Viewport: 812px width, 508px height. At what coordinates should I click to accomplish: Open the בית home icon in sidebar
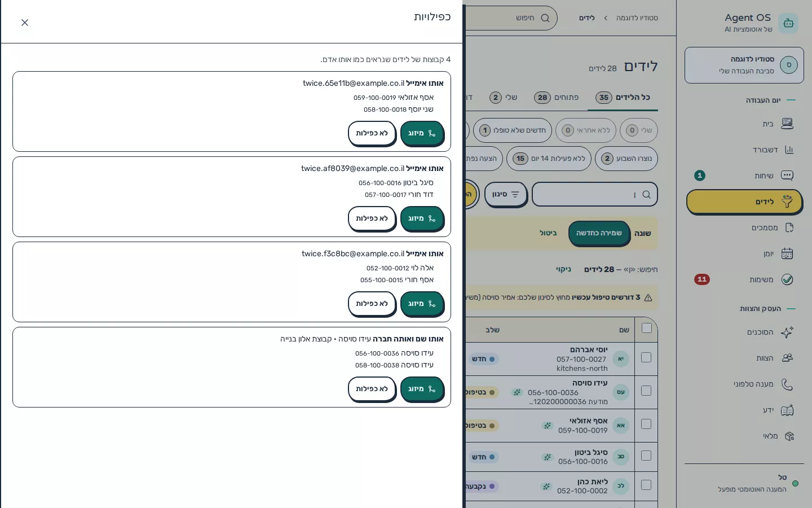(x=787, y=124)
